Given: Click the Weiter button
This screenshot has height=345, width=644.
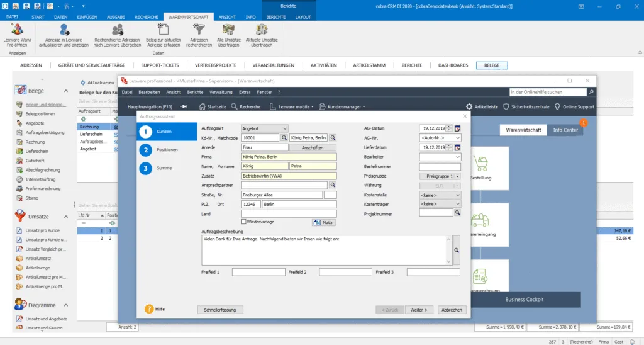Looking at the screenshot, I should pos(418,310).
